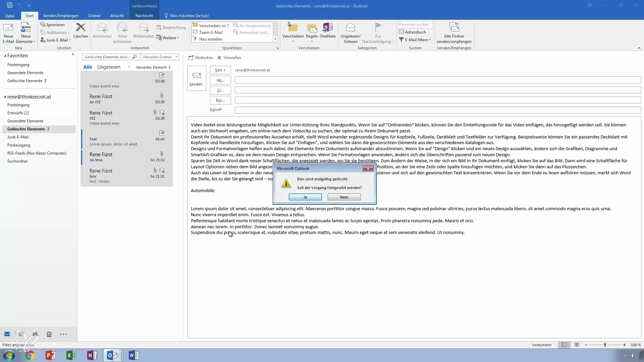Open the Von sender dropdown
The width and height of the screenshot is (644, 362).
220,70
